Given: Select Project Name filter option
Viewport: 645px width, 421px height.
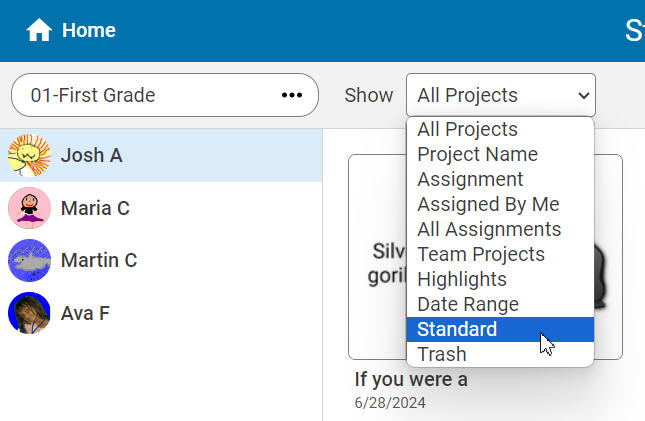Looking at the screenshot, I should point(477,154).
